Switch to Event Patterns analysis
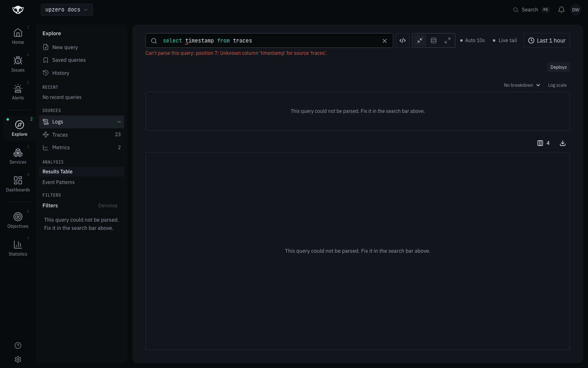Viewport: 588px width, 368px height. (82, 182)
